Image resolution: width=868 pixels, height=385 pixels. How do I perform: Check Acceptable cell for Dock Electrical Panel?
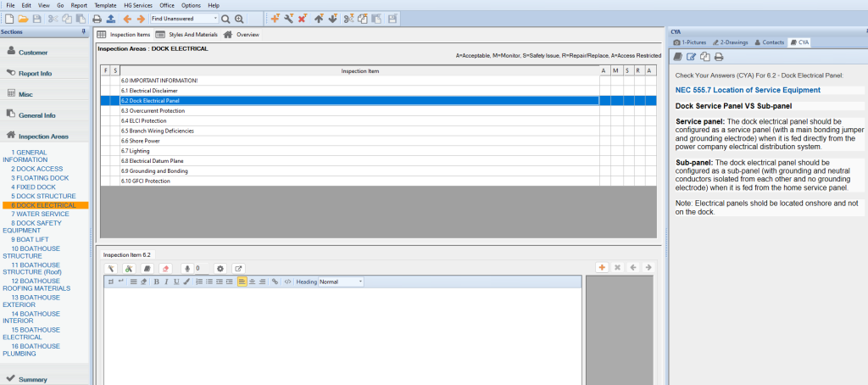tap(604, 100)
